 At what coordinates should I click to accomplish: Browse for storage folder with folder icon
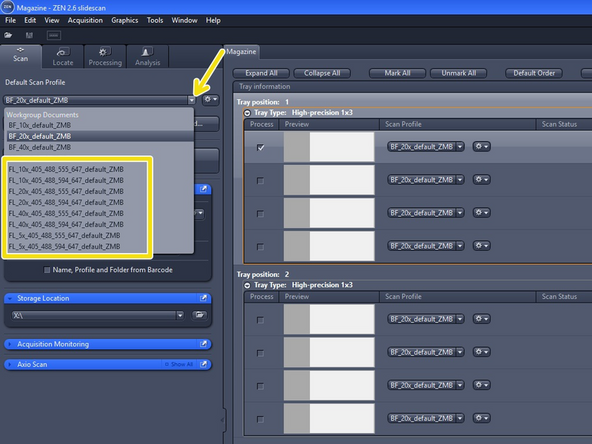pos(199,315)
